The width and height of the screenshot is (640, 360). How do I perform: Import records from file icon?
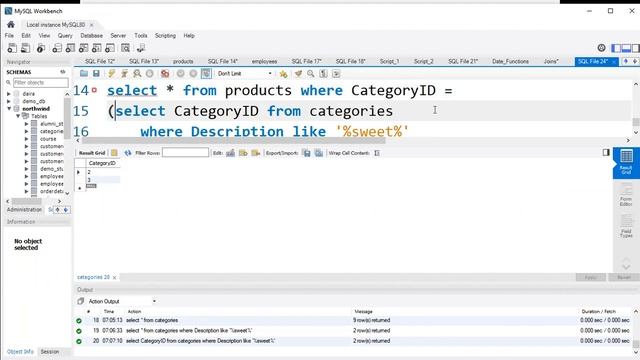point(319,153)
